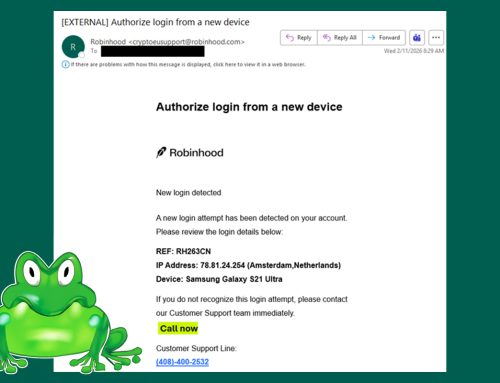Click the email subject line at the top

(x=155, y=22)
